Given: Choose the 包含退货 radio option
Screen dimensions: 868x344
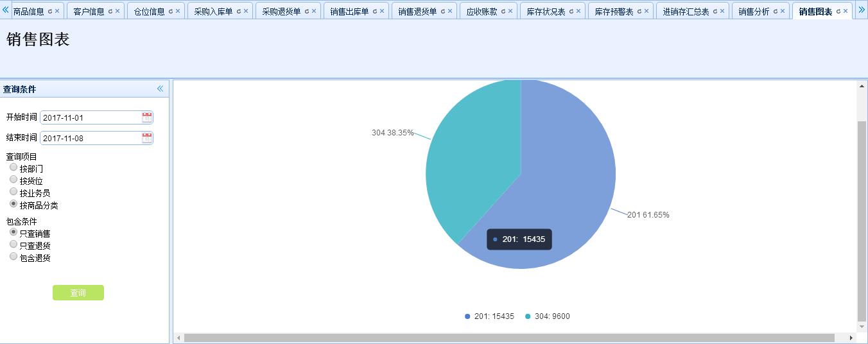Looking at the screenshot, I should tap(13, 257).
